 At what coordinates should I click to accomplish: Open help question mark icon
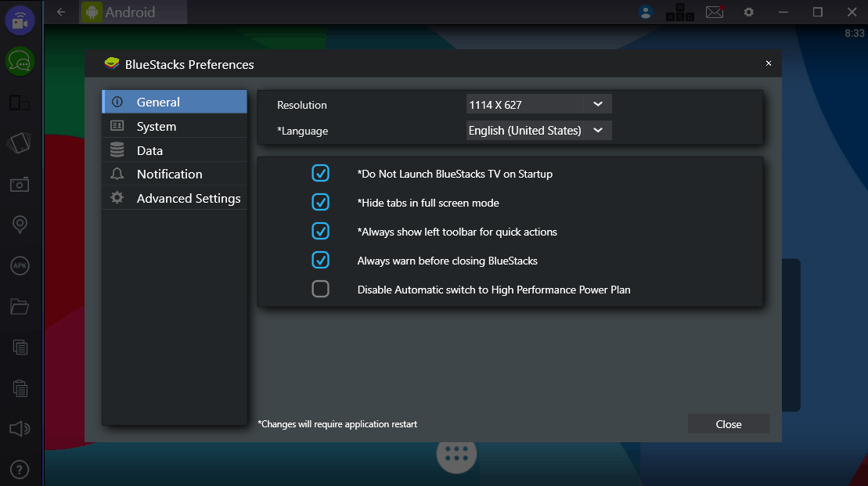click(x=20, y=470)
